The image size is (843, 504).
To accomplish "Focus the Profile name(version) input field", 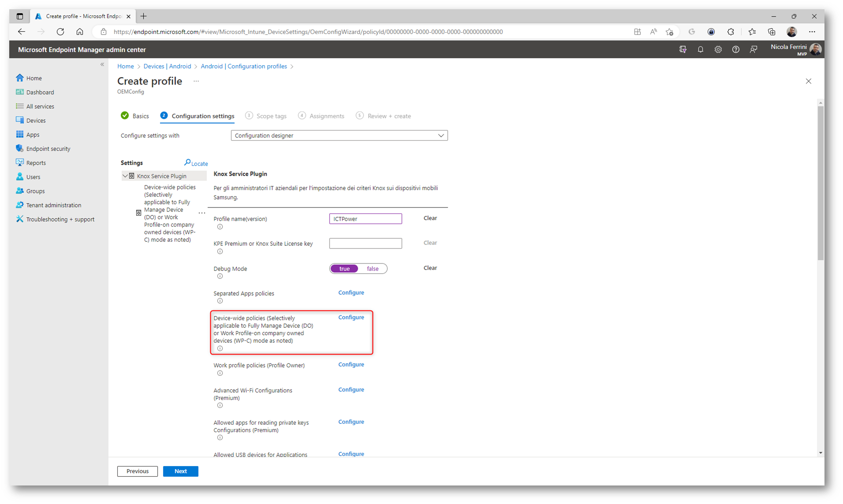I will tap(365, 219).
